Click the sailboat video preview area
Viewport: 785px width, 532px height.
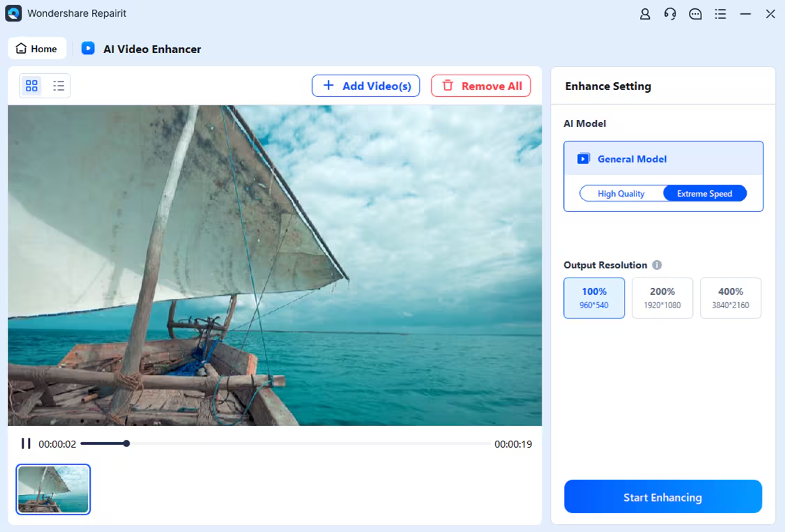click(275, 265)
